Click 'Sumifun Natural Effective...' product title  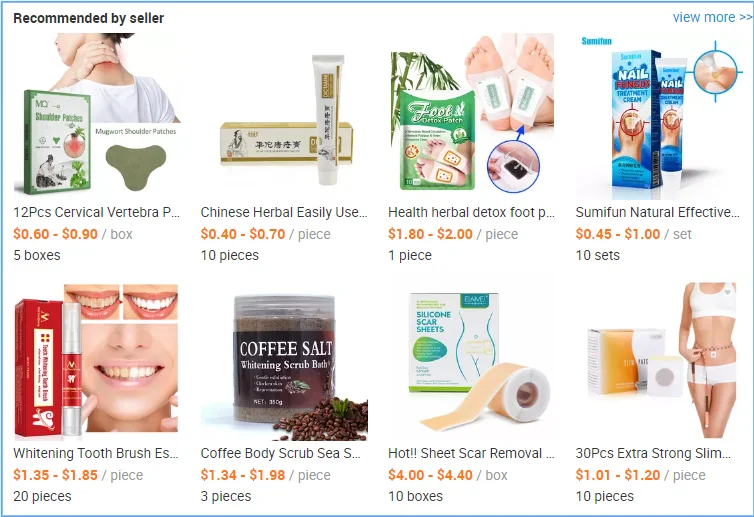(x=658, y=212)
